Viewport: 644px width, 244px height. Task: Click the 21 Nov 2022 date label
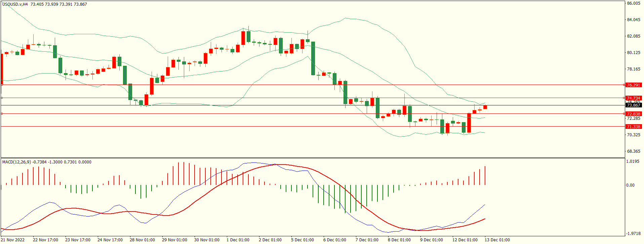click(x=13, y=240)
